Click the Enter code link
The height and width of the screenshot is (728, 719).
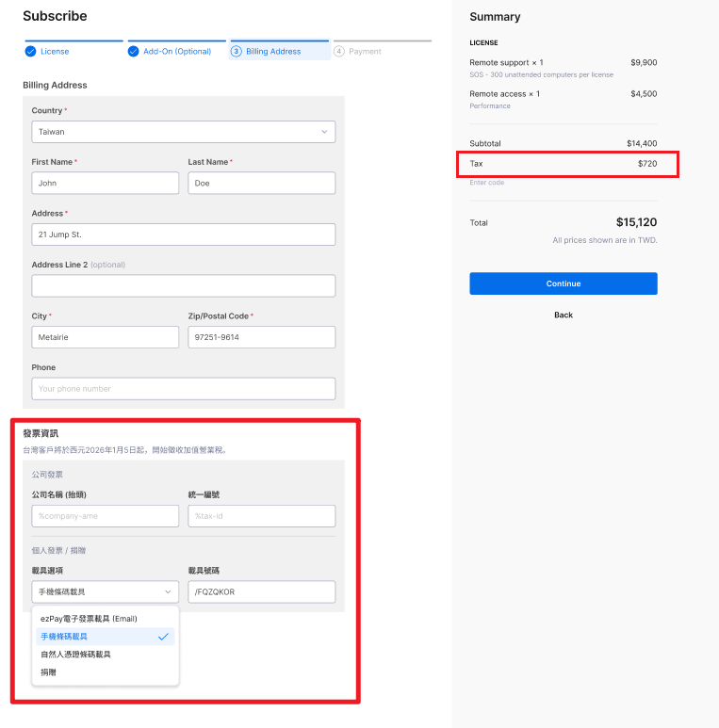[x=486, y=183]
